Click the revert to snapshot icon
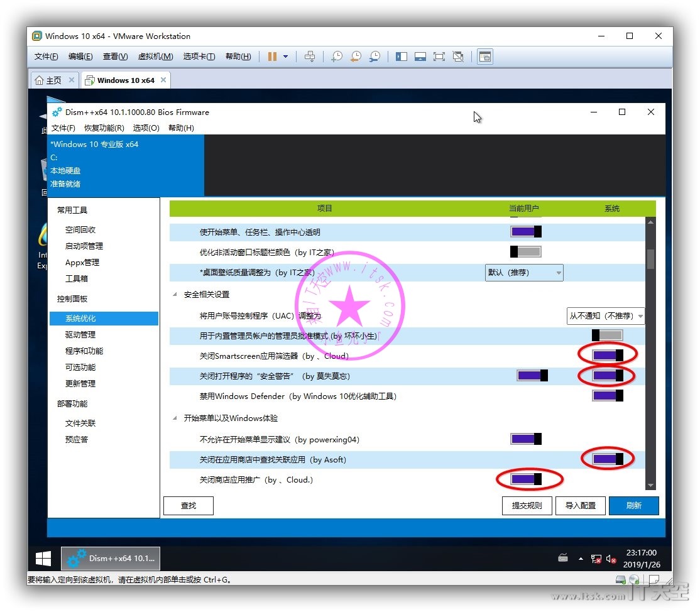 tap(356, 57)
